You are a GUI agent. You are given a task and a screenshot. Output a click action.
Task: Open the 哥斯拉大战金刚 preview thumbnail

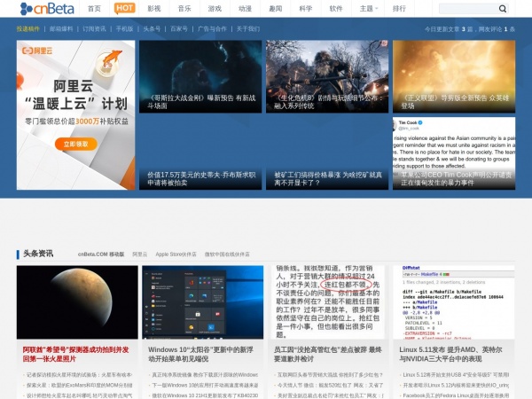(x=200, y=76)
